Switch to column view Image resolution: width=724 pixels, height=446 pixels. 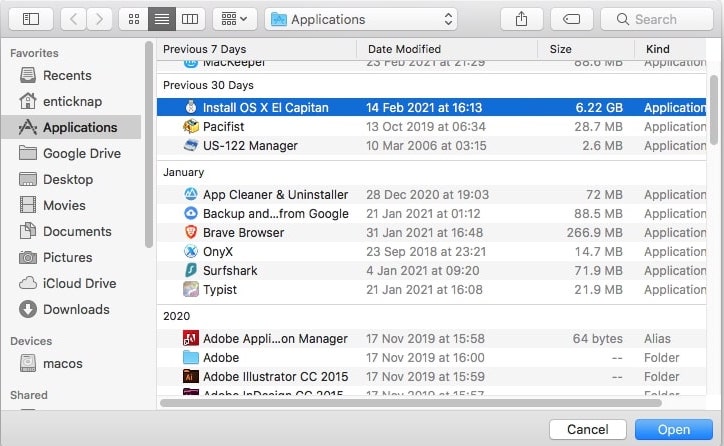click(x=190, y=19)
